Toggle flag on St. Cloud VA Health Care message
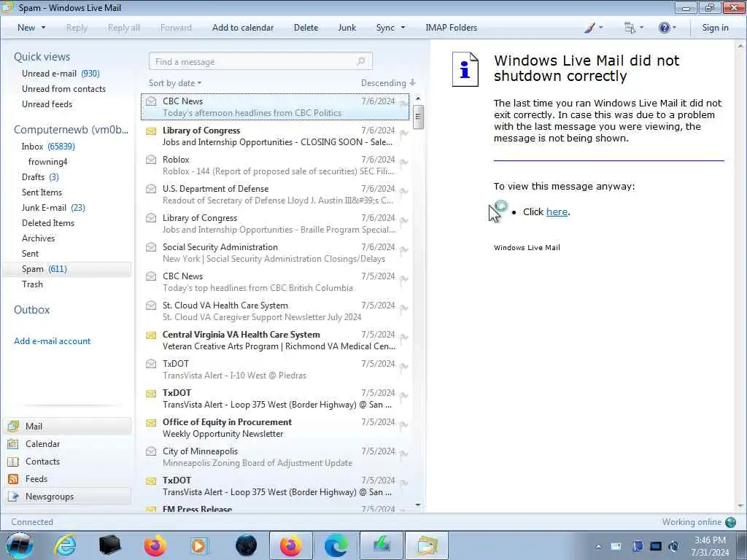747x560 pixels. click(x=403, y=308)
